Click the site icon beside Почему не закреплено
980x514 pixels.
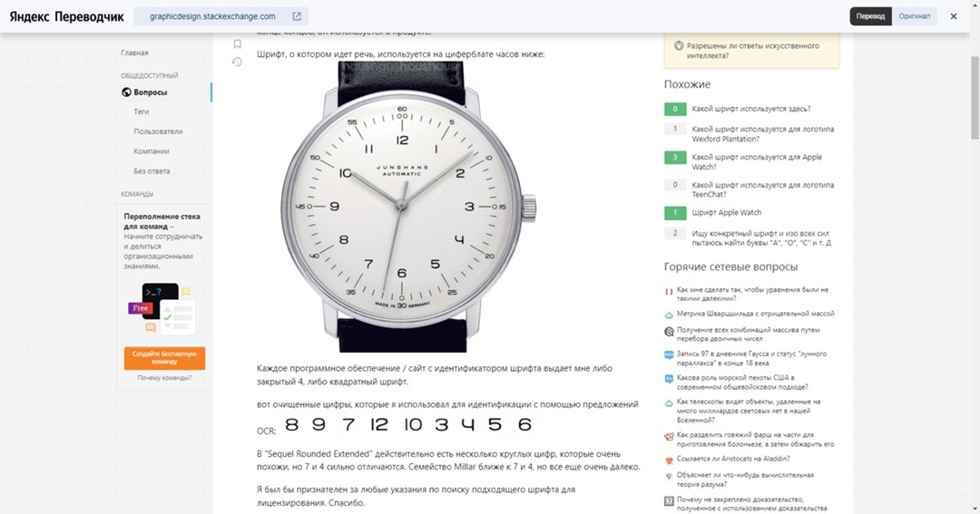(669, 501)
